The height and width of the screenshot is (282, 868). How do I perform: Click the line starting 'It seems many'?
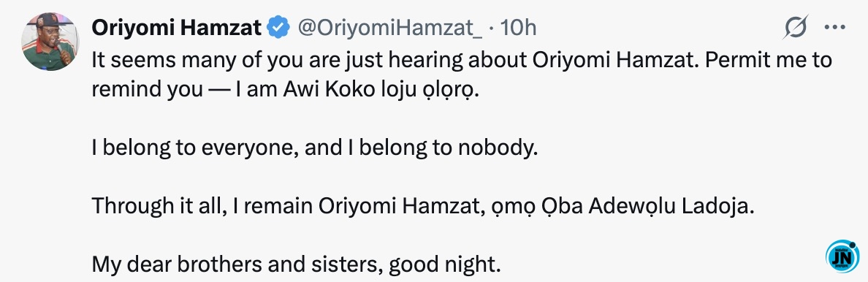coord(462,60)
